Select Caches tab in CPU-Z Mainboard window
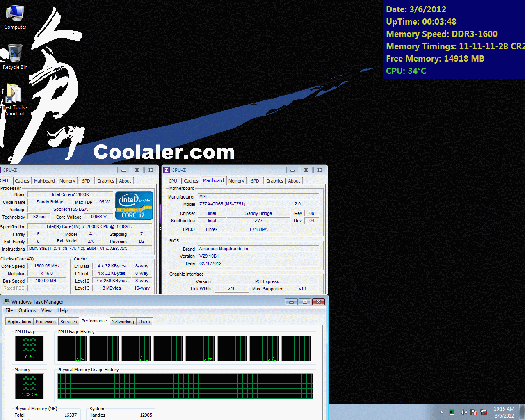 [191, 181]
